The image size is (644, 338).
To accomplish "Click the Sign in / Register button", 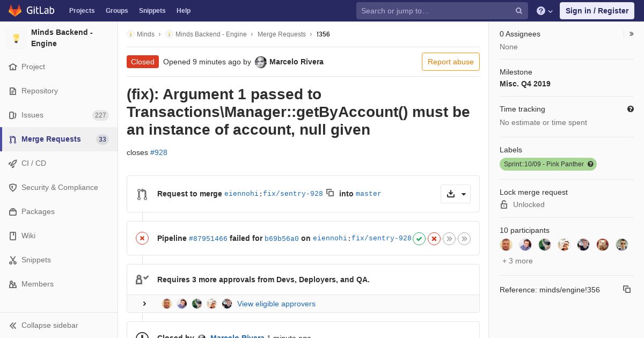I will (597, 11).
